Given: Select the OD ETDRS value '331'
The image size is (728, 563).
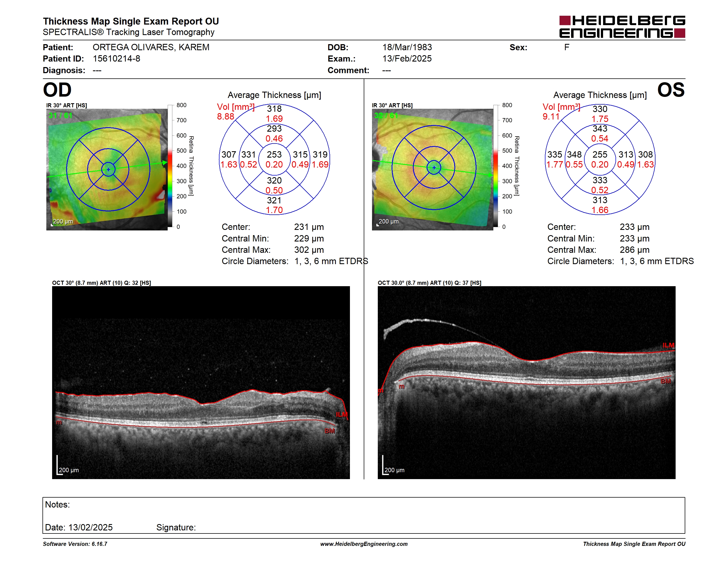Looking at the screenshot, I should coord(249,155).
